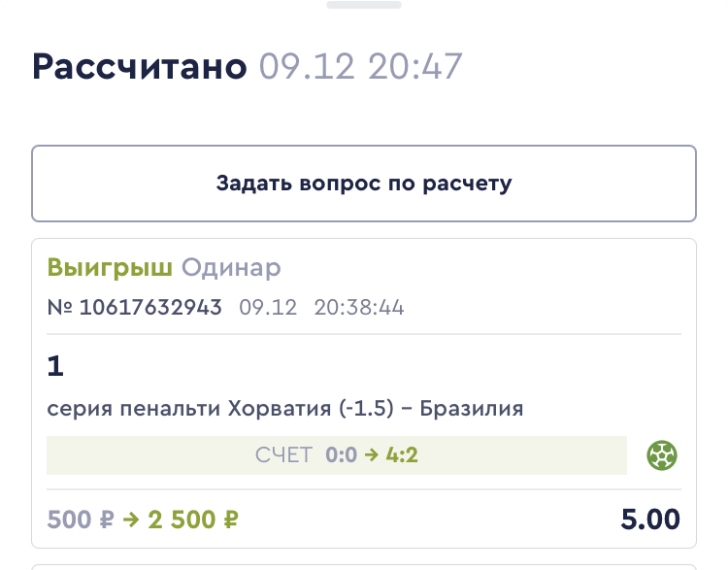Click the "СЧЕТ" label in the score bar
Viewport: 728px width, 570px height.
(x=283, y=455)
